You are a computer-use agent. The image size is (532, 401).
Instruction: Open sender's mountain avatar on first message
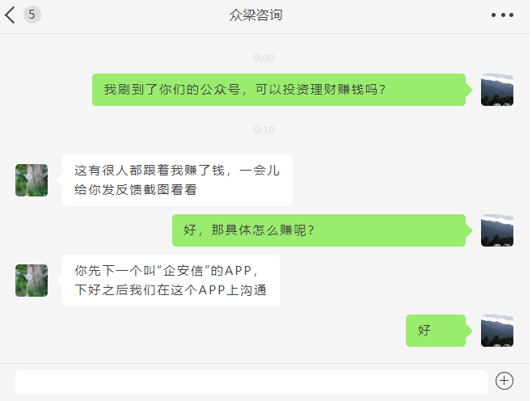[x=497, y=90]
